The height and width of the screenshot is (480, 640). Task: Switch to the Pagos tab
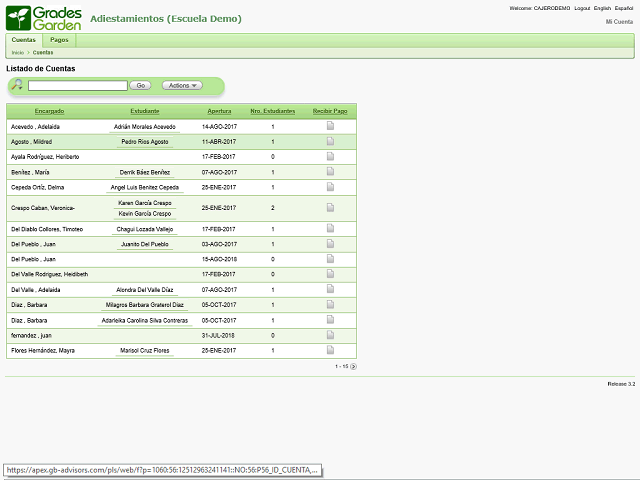point(59,40)
